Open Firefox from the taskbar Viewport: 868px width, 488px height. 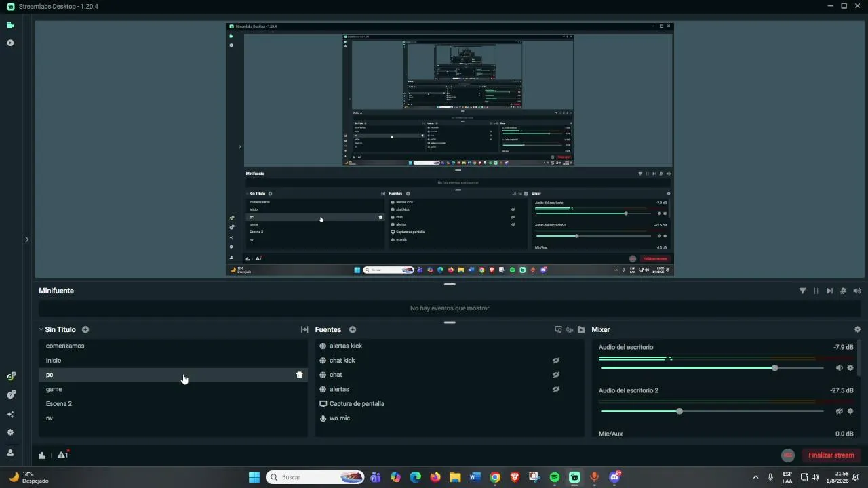[x=435, y=477]
